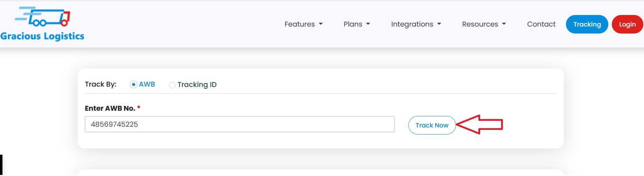The width and height of the screenshot is (644, 176).
Task: Click the Gracious Logistics brand name text
Action: [x=42, y=36]
